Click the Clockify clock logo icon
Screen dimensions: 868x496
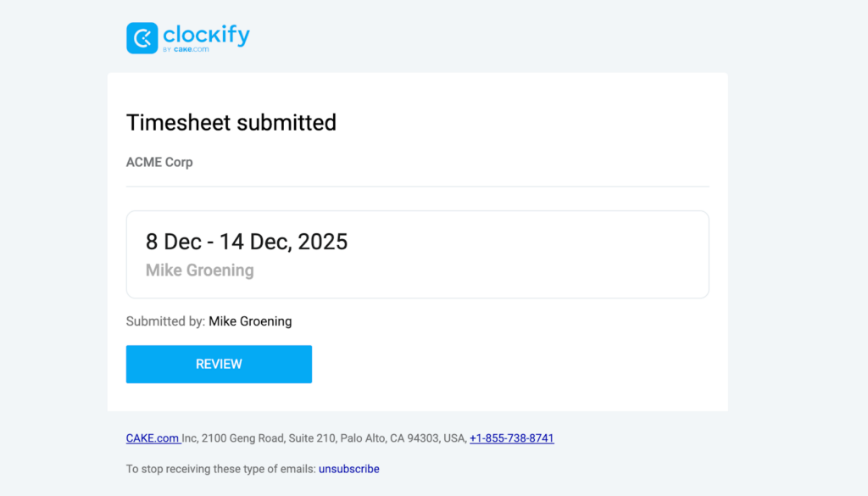(142, 38)
